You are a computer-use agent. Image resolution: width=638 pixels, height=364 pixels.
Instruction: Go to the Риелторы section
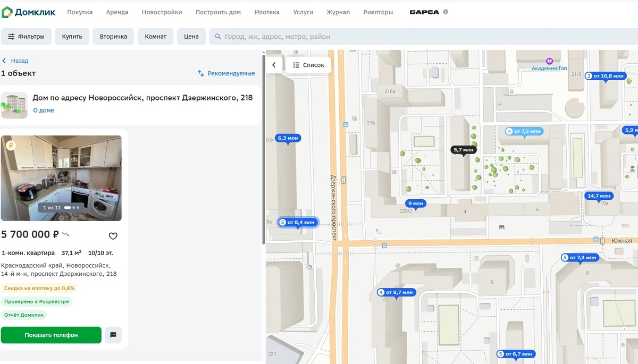click(x=378, y=12)
